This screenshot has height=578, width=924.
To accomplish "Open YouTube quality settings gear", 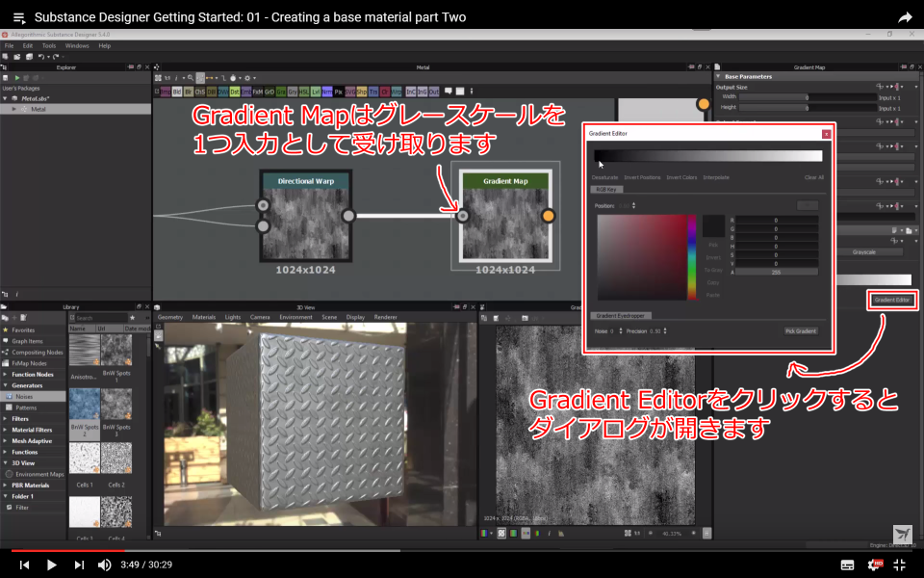I will pyautogui.click(x=875, y=565).
